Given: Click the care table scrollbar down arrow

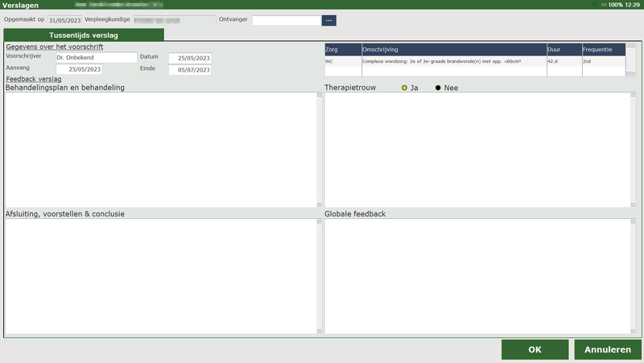Looking at the screenshot, I should pyautogui.click(x=631, y=74).
